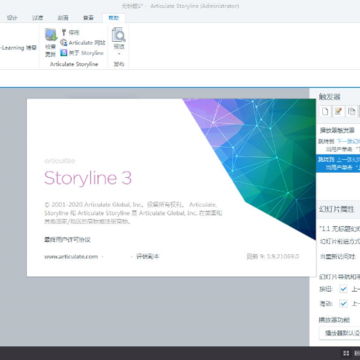Image resolution: width=360 pixels, height=360 pixels.
Task: Select the highlighted previous-slide trigger row
Action: 338,163
